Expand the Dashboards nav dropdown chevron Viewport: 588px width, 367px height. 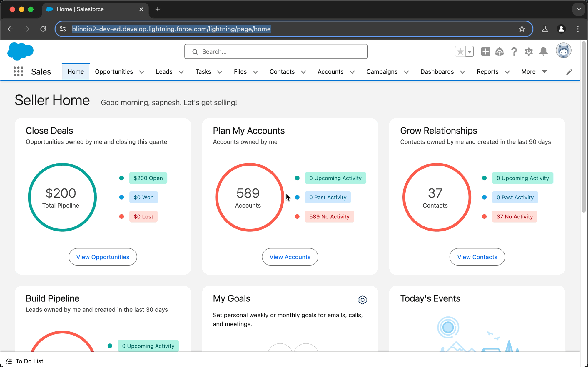point(462,72)
